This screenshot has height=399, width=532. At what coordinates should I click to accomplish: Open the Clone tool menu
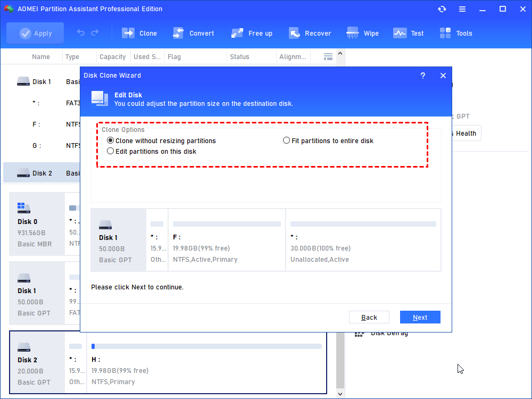[x=139, y=33]
